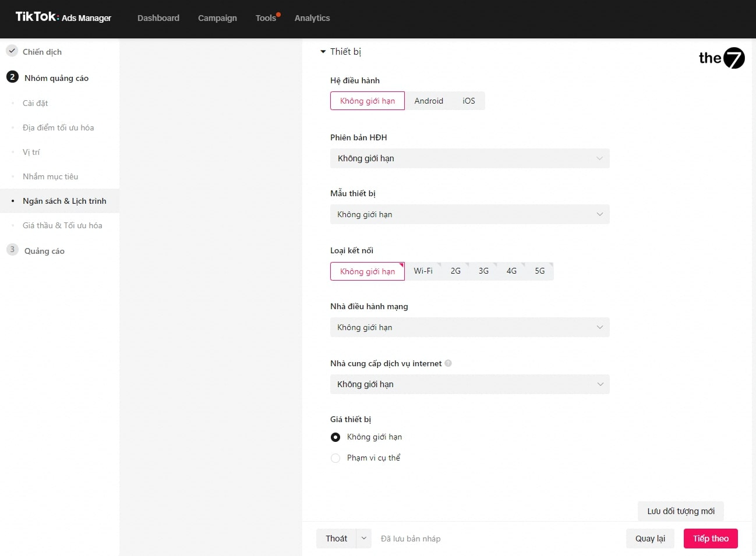The width and height of the screenshot is (756, 556).
Task: Select the Không giới hạn device price radio
Action: 335,437
